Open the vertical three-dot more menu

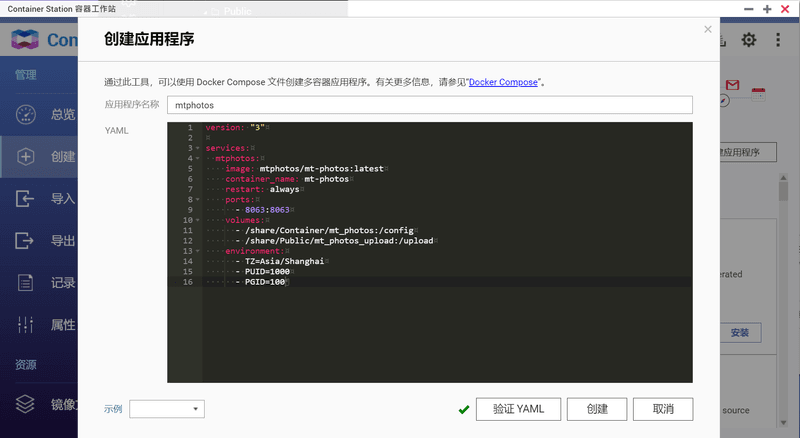pyautogui.click(x=778, y=40)
